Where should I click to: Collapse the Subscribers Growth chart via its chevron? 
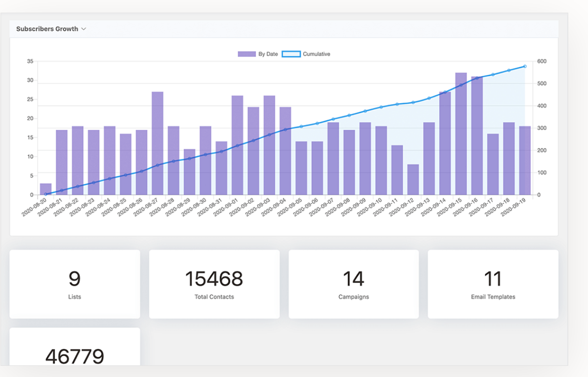coord(85,29)
